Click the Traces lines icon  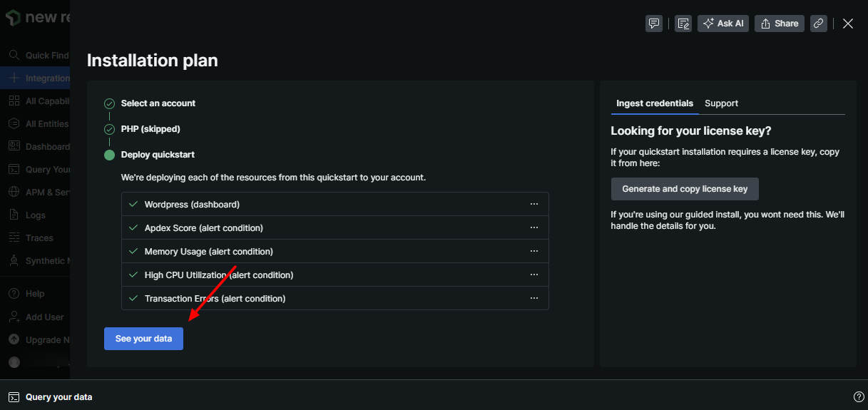14,238
